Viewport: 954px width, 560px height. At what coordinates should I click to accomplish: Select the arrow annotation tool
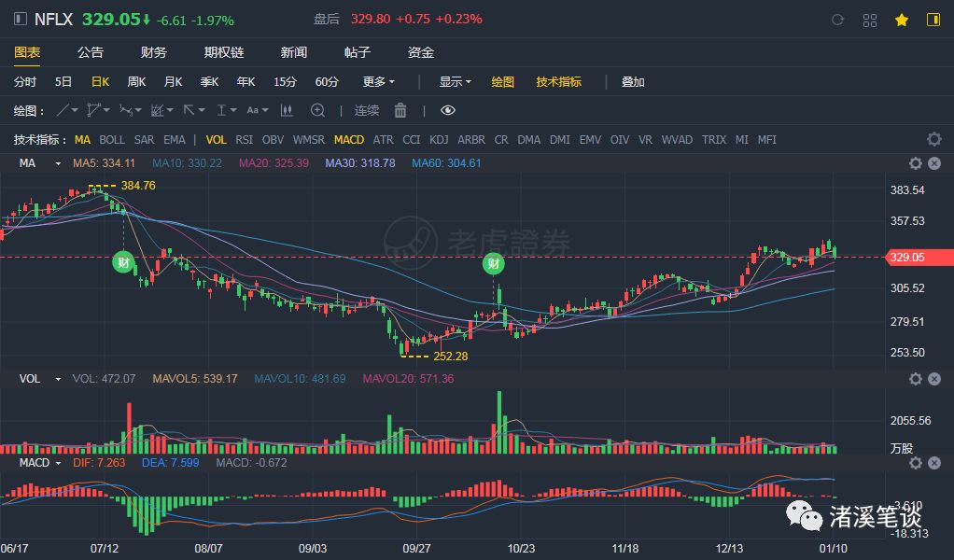point(189,111)
